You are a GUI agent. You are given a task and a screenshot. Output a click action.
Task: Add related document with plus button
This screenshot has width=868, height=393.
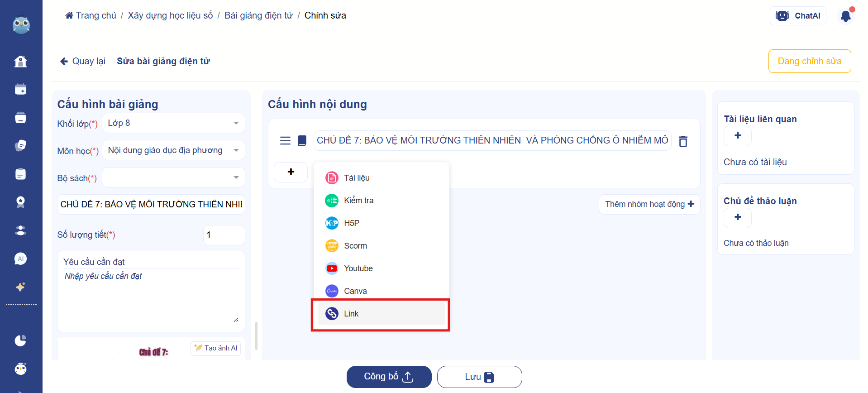[x=737, y=136]
